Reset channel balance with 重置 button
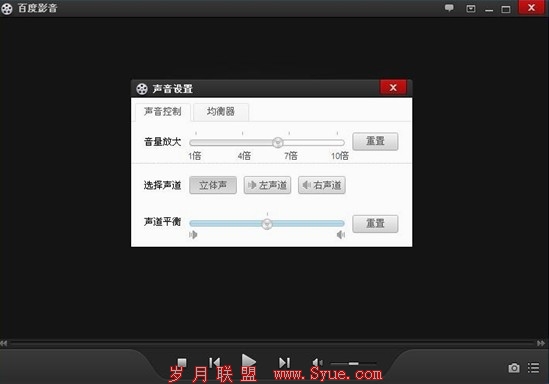 [x=375, y=224]
